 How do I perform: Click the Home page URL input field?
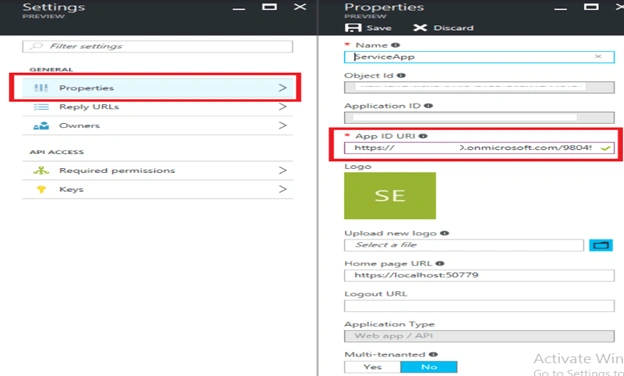click(479, 275)
